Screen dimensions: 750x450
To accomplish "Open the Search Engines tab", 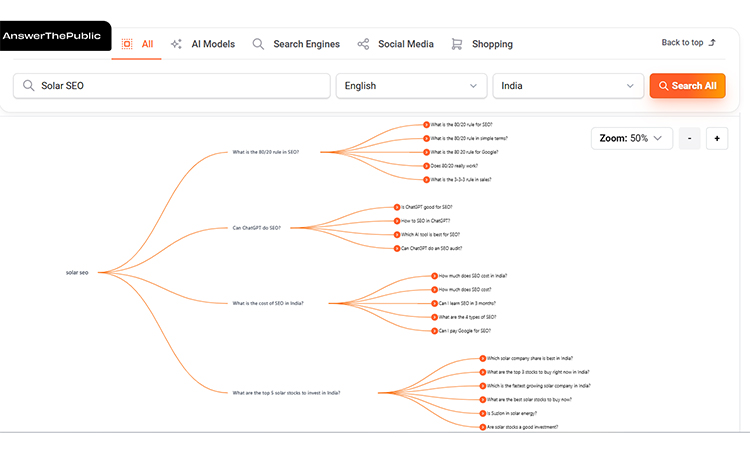I will point(296,44).
